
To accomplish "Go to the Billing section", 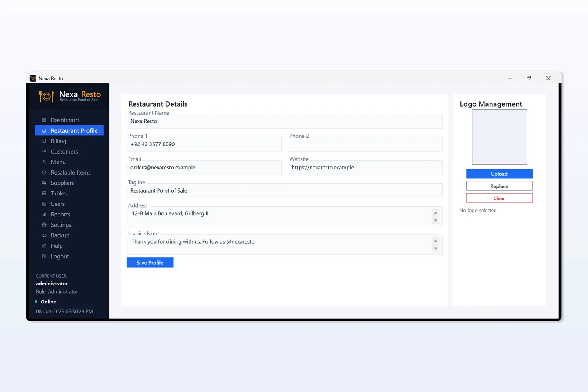I will [x=69, y=141].
